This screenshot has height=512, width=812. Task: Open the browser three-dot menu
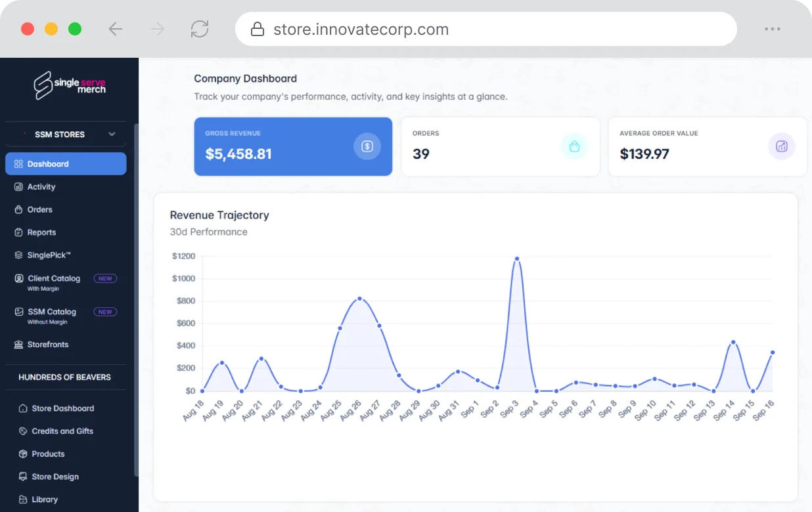click(x=773, y=29)
